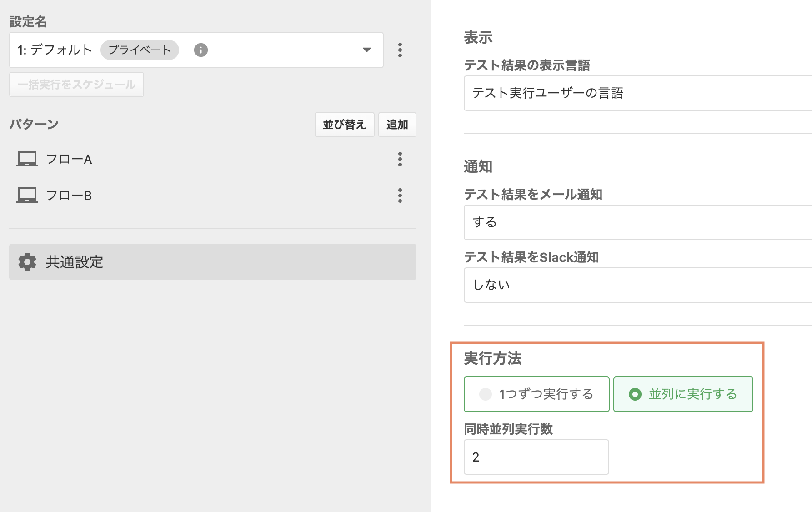This screenshot has height=512, width=812.
Task: Click the laptop icon of フローB
Action: 27,196
